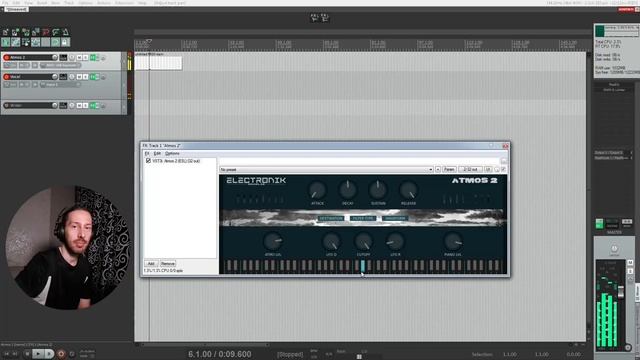Toggle ripple editing toolbar button
This screenshot has height=360, width=640.
click(x=26, y=42)
